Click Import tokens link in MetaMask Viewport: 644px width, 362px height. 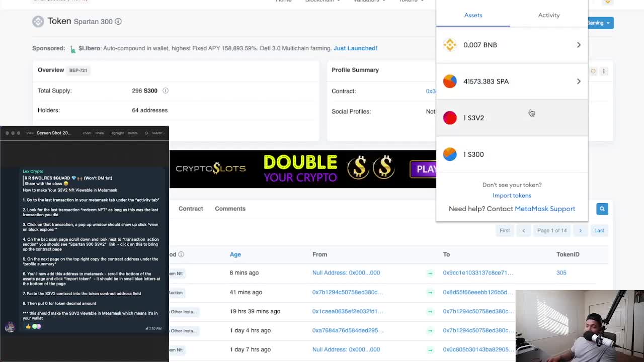[512, 196]
